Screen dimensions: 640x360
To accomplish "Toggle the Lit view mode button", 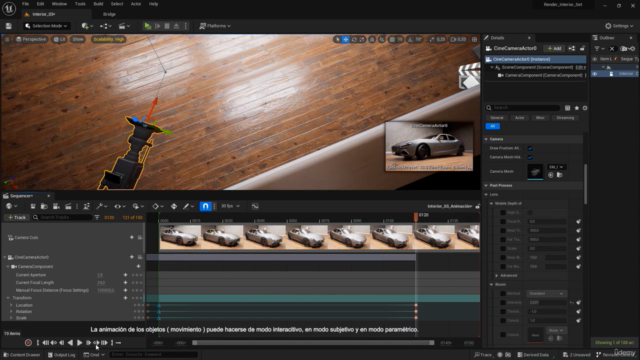I will click(x=60, y=39).
